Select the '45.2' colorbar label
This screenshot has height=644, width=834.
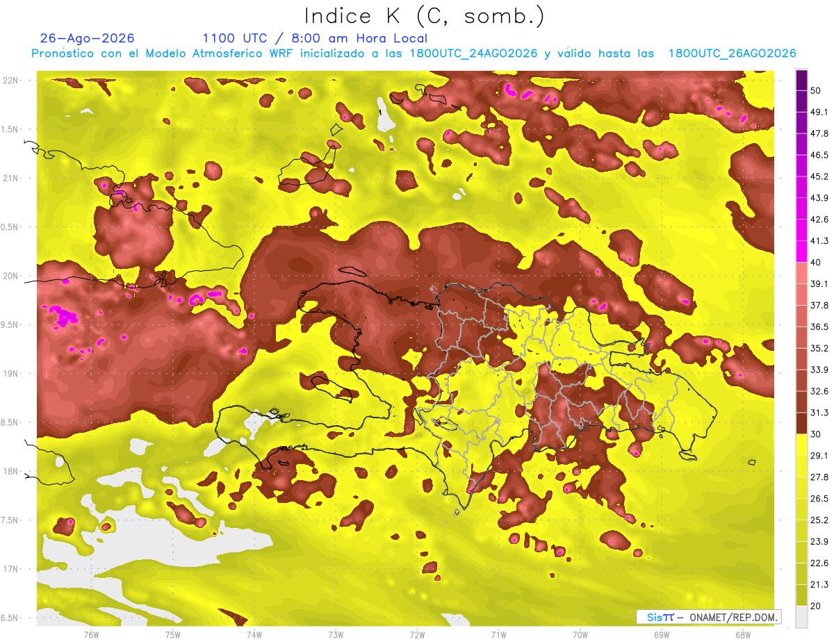point(819,176)
